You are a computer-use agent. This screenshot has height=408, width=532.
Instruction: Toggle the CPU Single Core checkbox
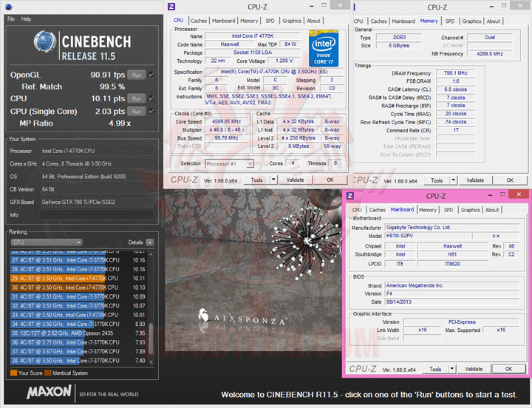click(151, 111)
